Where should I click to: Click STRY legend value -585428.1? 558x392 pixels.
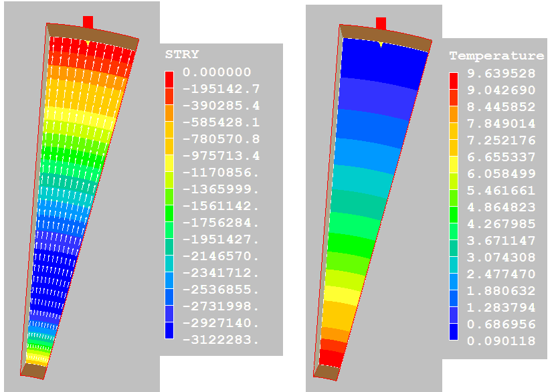coord(221,122)
